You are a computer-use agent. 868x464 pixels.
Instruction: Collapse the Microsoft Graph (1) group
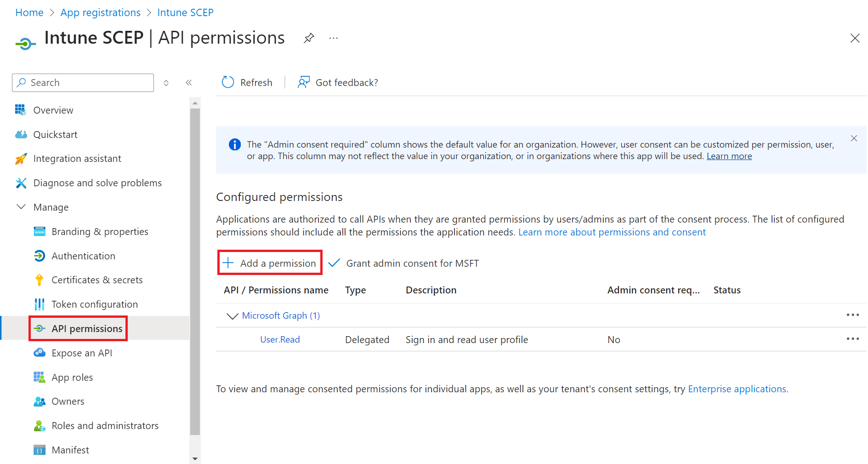pyautogui.click(x=233, y=316)
